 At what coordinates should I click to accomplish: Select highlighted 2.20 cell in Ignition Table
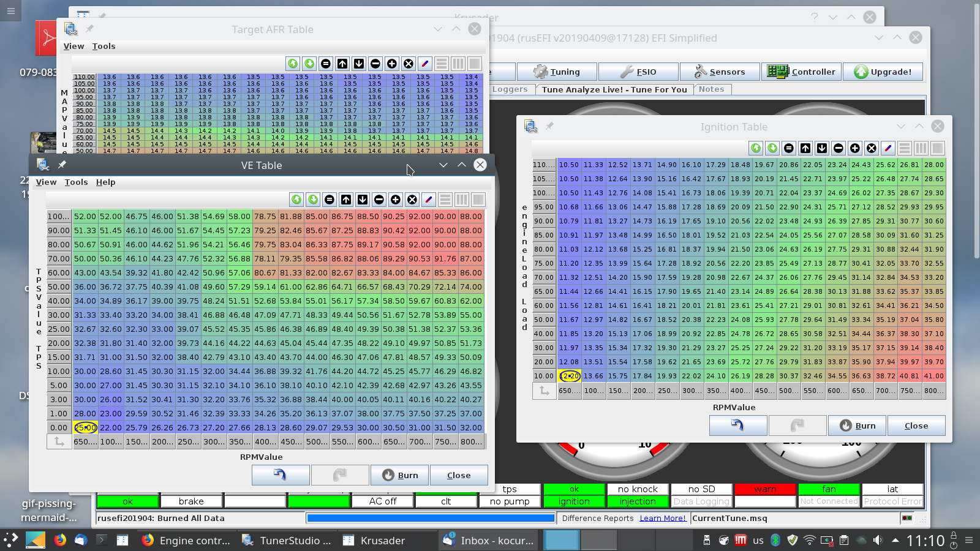(x=569, y=376)
